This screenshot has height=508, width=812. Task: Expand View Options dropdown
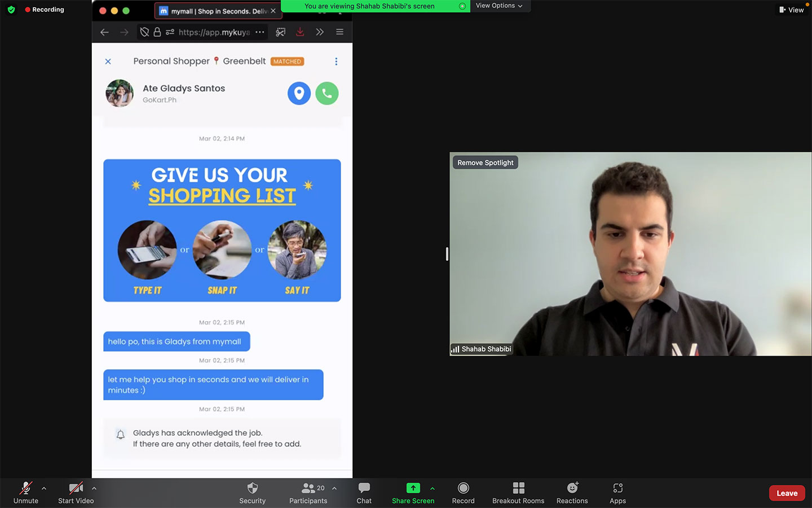498,6
